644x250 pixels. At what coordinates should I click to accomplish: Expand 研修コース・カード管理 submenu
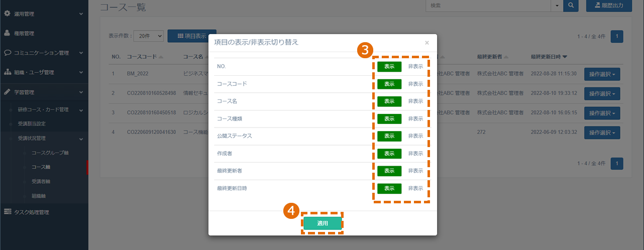81,109
